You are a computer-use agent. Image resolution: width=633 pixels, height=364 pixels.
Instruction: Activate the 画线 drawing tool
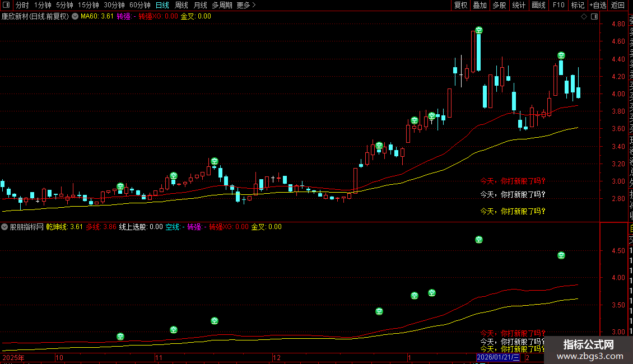pyautogui.click(x=538, y=5)
